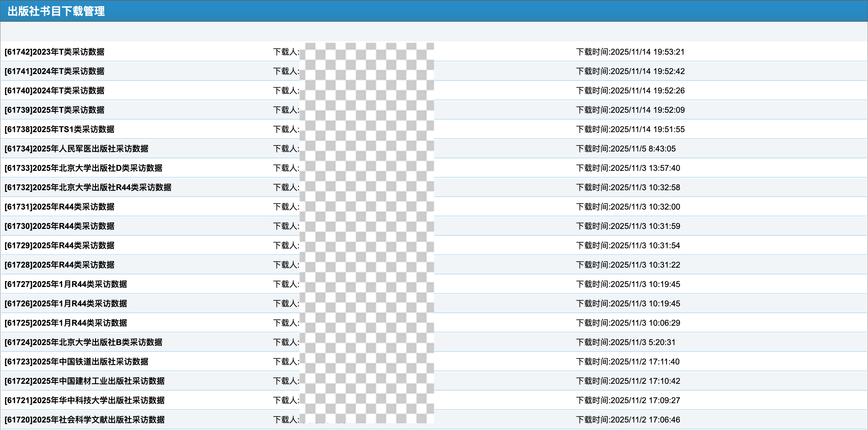Viewport: 868px width, 430px height.
Task: Select [61720]2025年社会科学文献出版社采访数据 entry
Action: pyautogui.click(x=84, y=420)
